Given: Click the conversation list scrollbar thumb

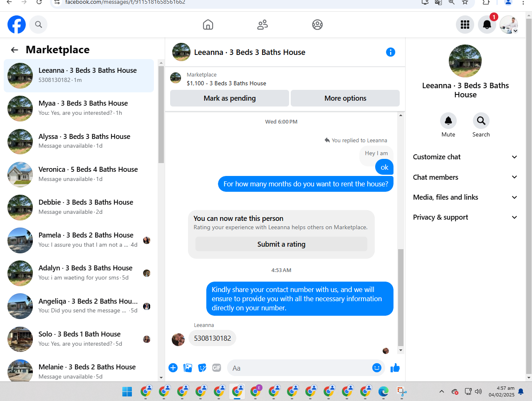Looking at the screenshot, I should coord(161,114).
